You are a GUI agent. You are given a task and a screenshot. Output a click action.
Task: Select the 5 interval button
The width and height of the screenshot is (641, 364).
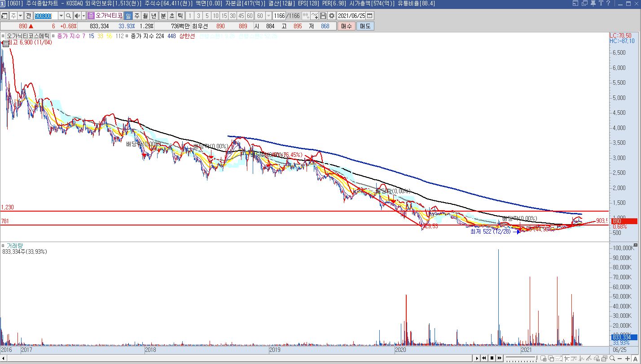pyautogui.click(x=207, y=16)
